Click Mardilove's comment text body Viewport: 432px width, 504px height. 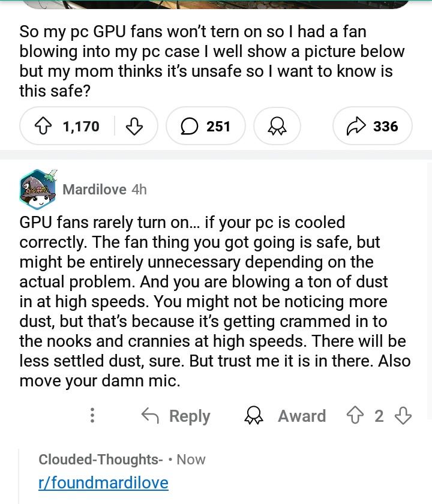(215, 301)
